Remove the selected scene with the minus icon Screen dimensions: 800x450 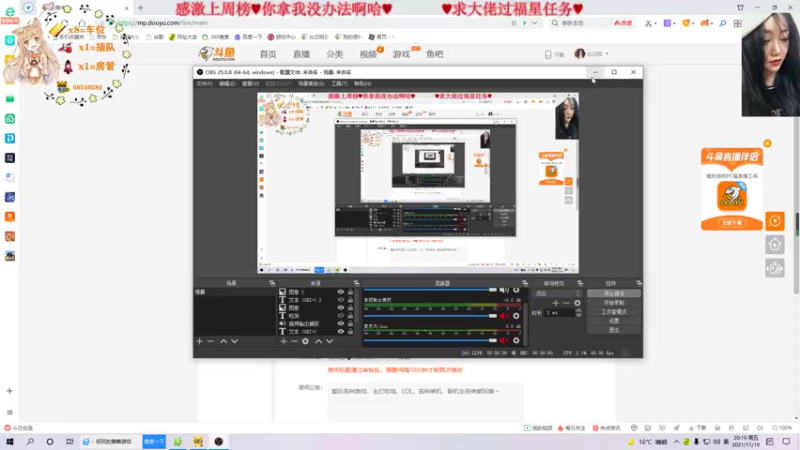click(211, 341)
